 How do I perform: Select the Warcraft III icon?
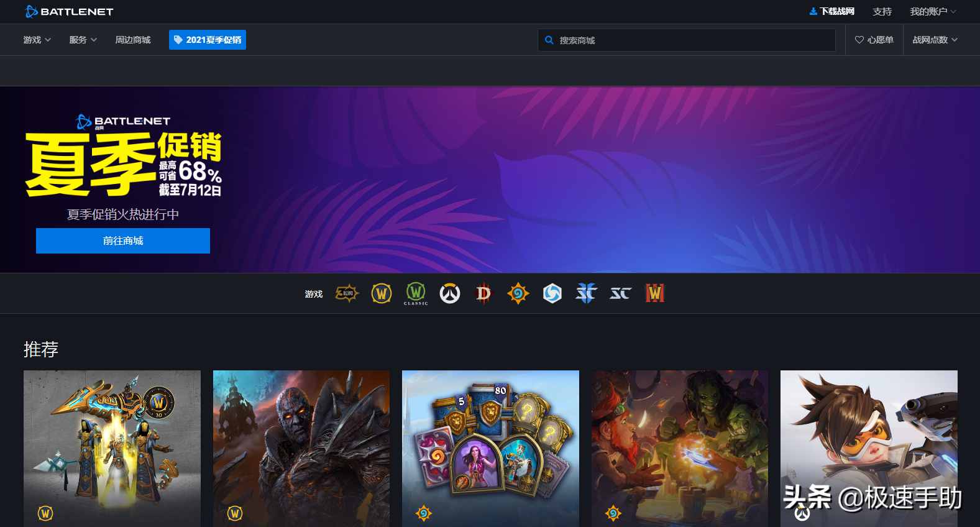(x=654, y=293)
